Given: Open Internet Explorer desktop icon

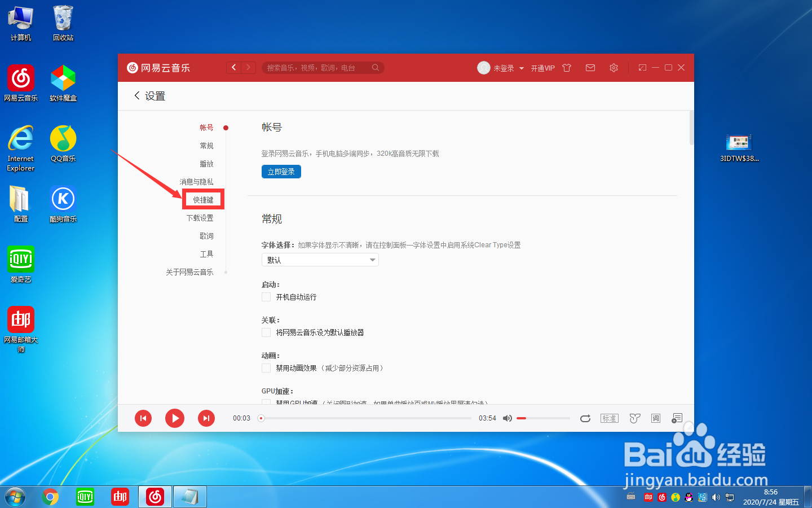Looking at the screenshot, I should (x=21, y=148).
